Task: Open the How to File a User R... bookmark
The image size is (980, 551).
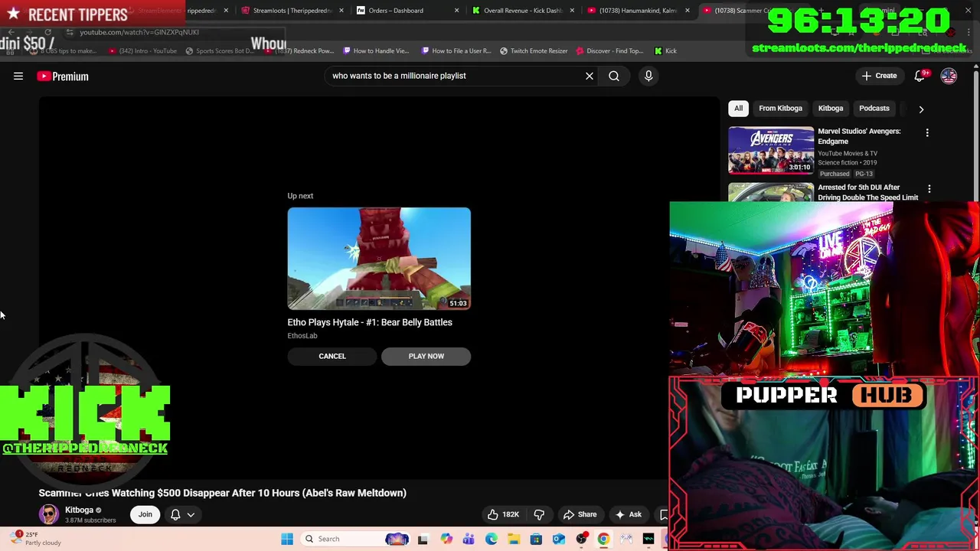Action: tap(456, 51)
